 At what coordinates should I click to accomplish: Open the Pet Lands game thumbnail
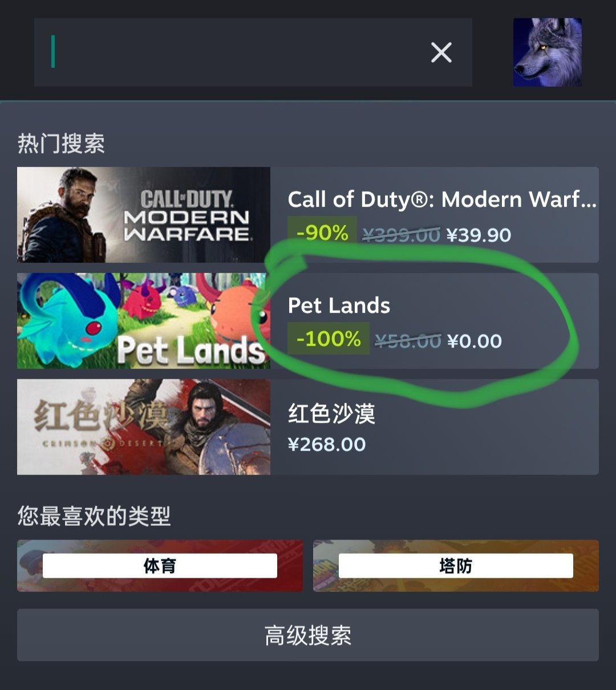144,321
